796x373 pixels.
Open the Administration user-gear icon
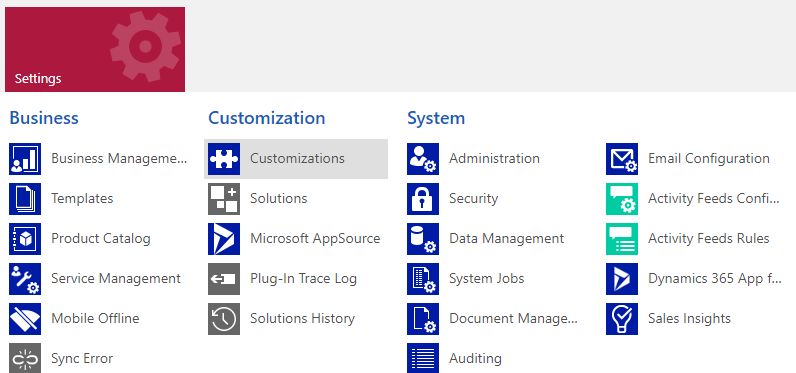[x=423, y=159]
